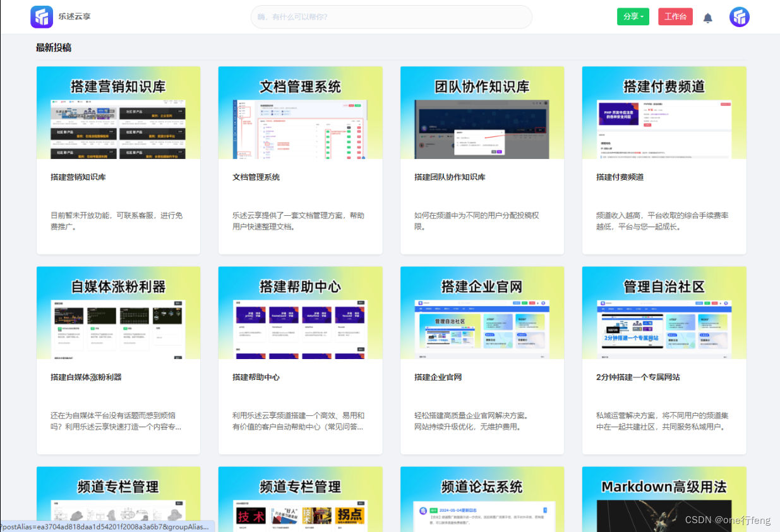Expand the 分享 dropdown button
This screenshot has width=780, height=532.
tap(633, 16)
